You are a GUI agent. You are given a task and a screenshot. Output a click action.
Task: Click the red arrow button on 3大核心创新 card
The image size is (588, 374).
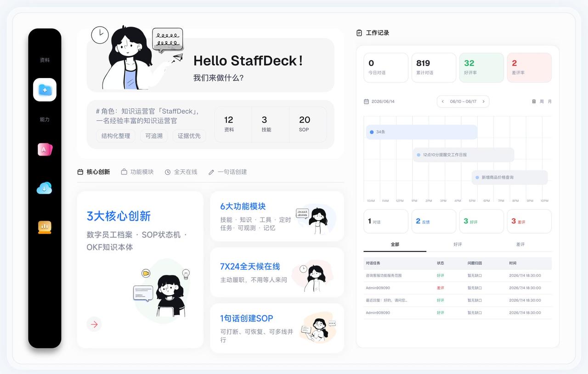tap(94, 324)
